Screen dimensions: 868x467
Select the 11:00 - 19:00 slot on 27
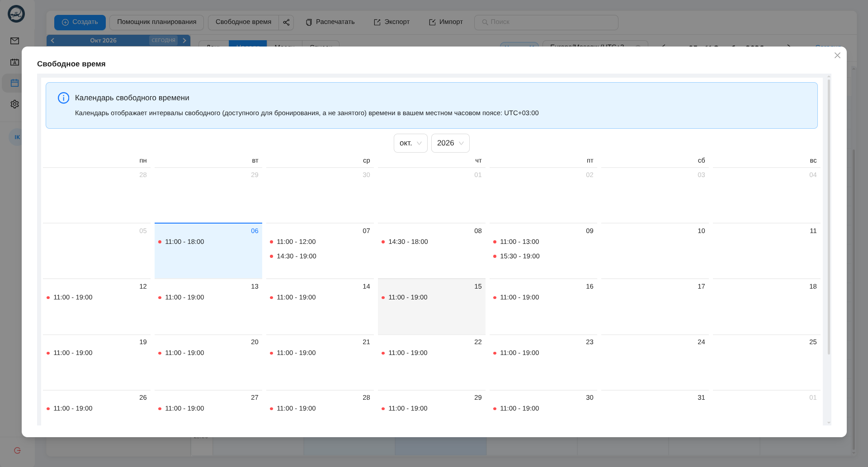click(184, 409)
